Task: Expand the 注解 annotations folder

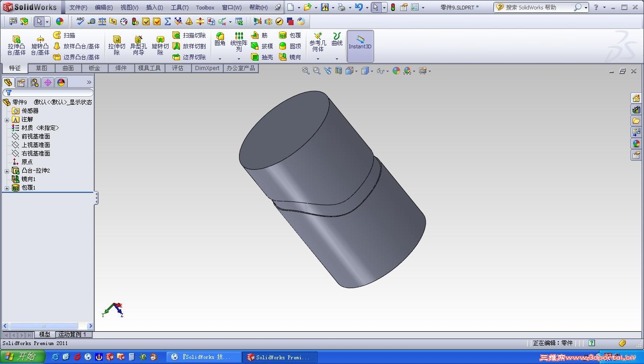Action: point(7,119)
